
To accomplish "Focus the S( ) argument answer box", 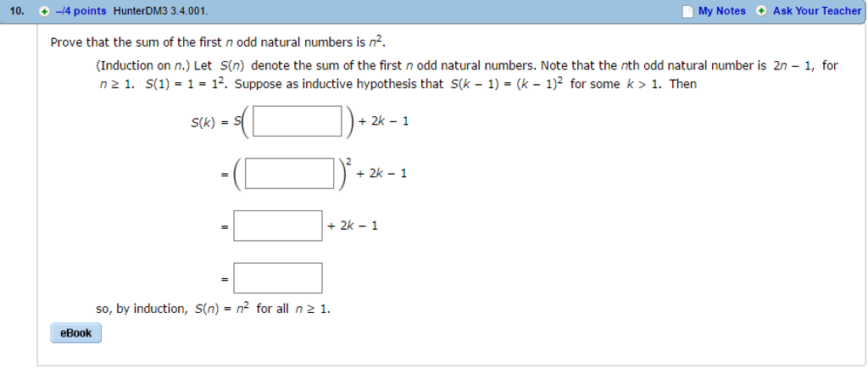I will coord(298,121).
